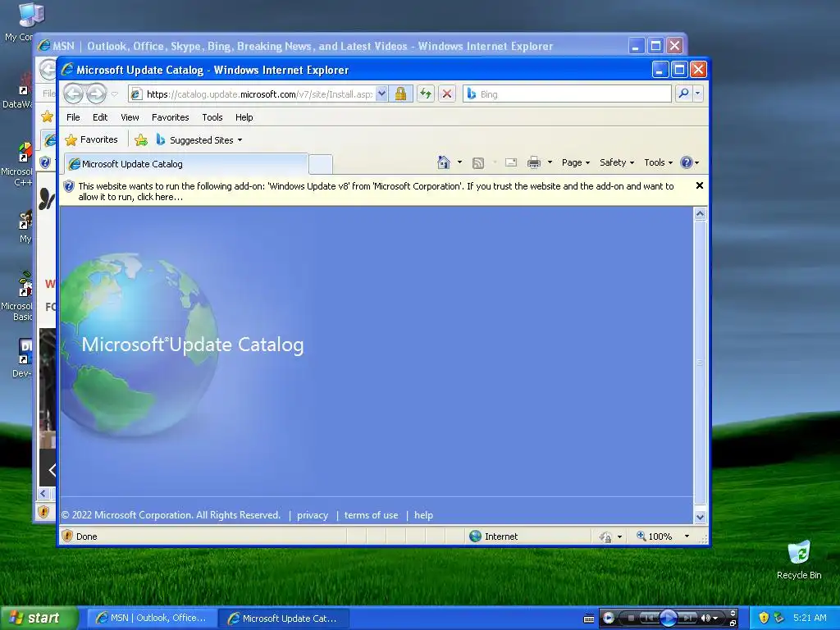
Task: Click the Refresh page button
Action: tap(426, 94)
